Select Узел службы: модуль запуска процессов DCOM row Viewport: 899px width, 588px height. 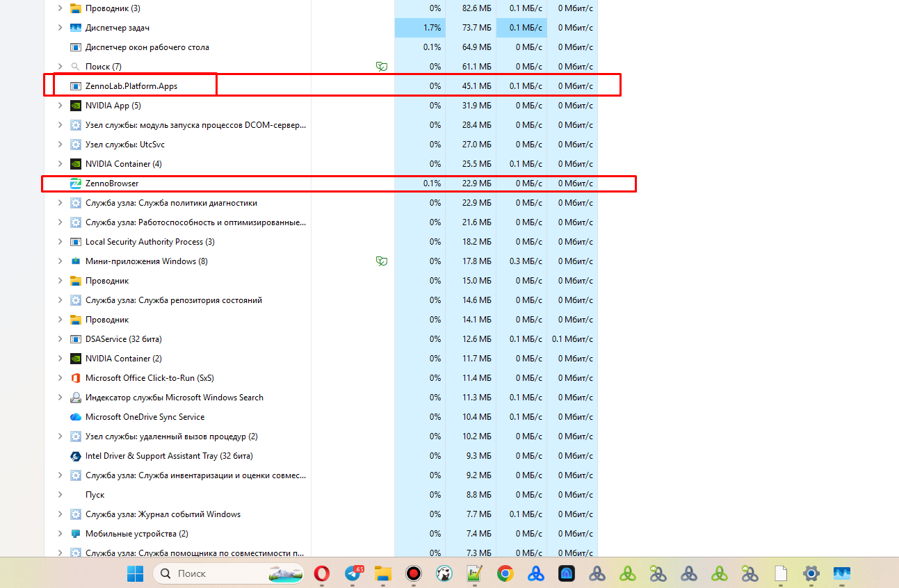321,125
